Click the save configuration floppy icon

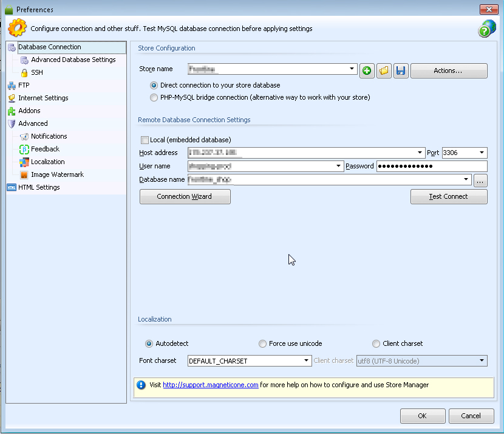(401, 71)
